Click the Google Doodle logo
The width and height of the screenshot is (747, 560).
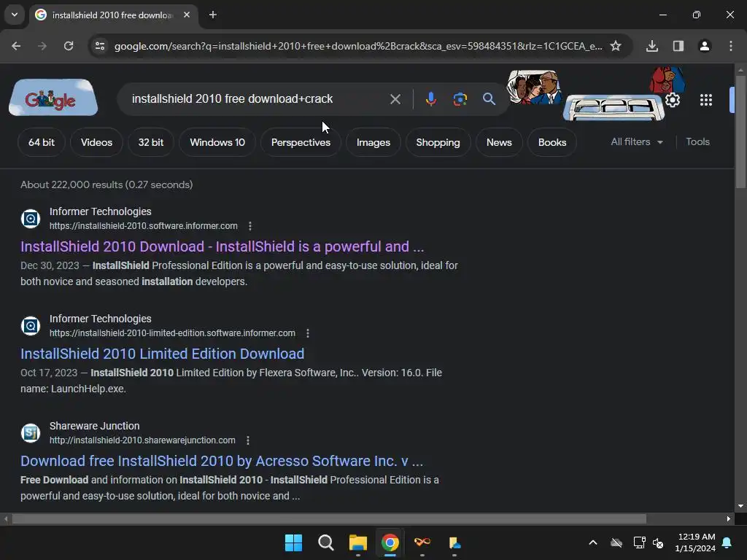pos(53,98)
